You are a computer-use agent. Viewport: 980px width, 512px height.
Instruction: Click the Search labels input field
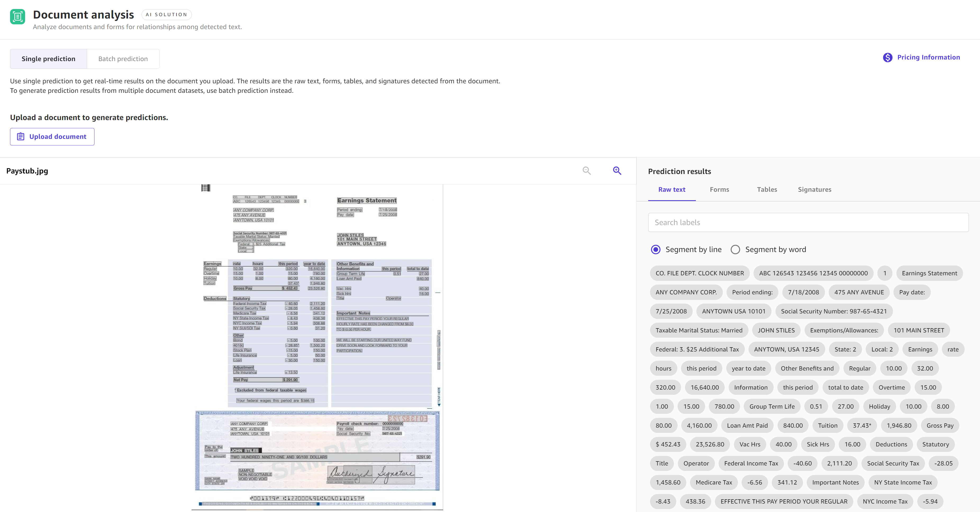(x=809, y=222)
